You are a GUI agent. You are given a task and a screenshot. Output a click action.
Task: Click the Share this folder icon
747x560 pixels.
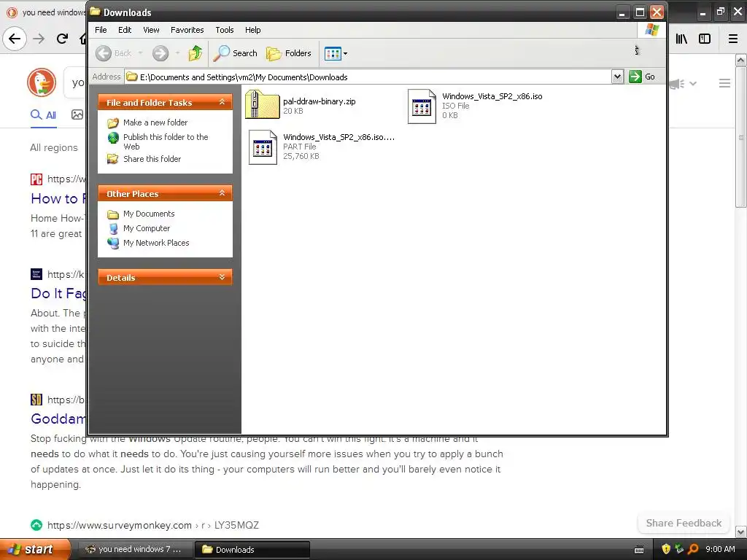(x=113, y=159)
